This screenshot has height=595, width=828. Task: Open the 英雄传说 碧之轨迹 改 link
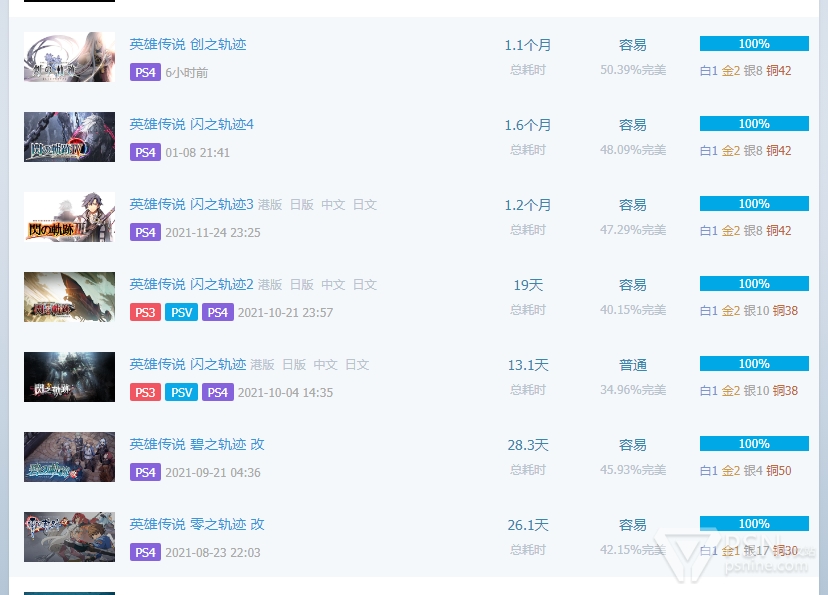197,445
